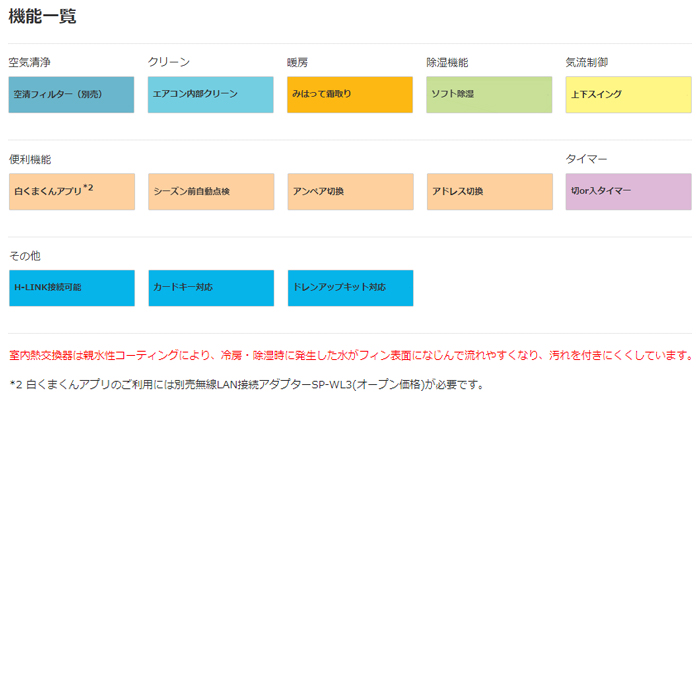Click the アドレス切換 feature box
This screenshot has width=700, height=700.
(x=488, y=191)
